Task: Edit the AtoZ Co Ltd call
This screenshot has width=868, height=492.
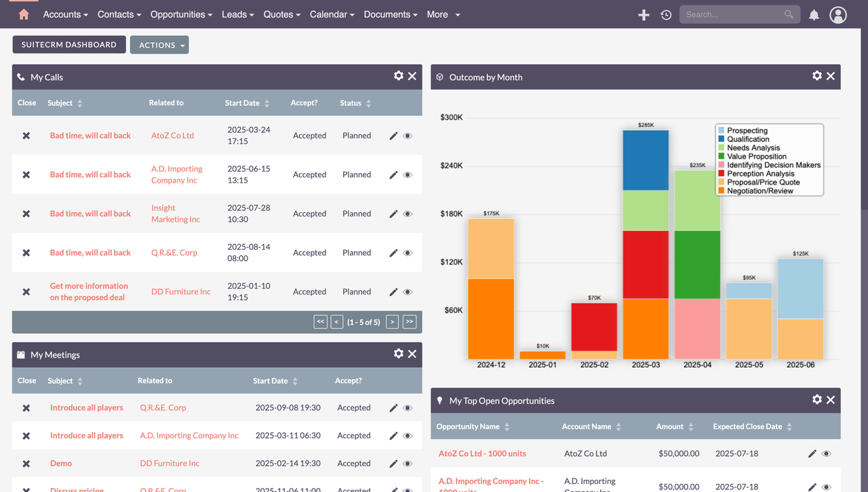Action: [393, 136]
